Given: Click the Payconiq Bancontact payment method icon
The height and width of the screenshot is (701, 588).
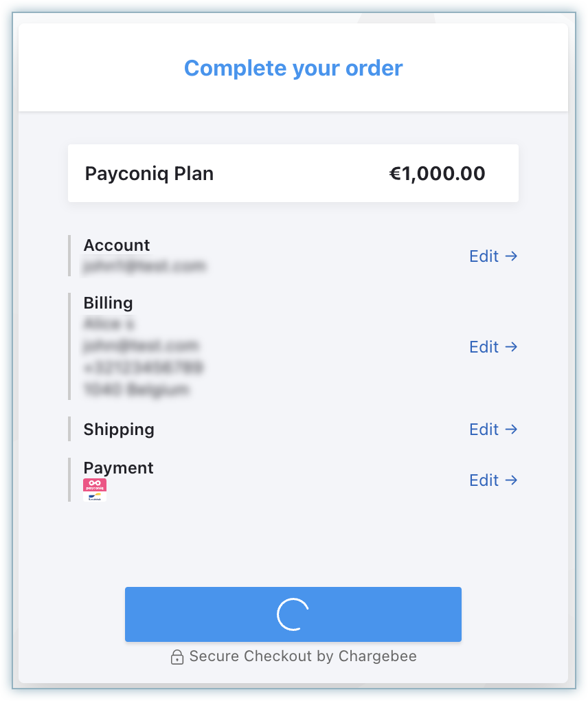Looking at the screenshot, I should pyautogui.click(x=95, y=490).
